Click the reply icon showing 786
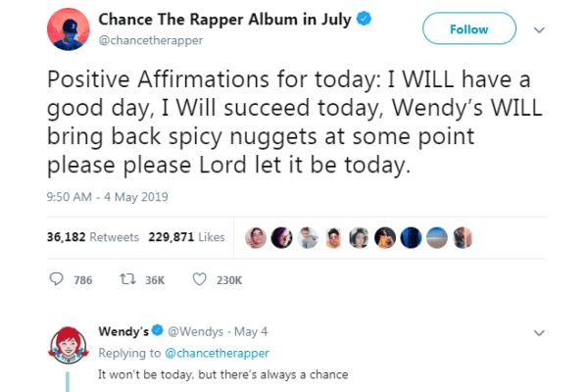Viewport: 588px width, 392px height. [56, 279]
